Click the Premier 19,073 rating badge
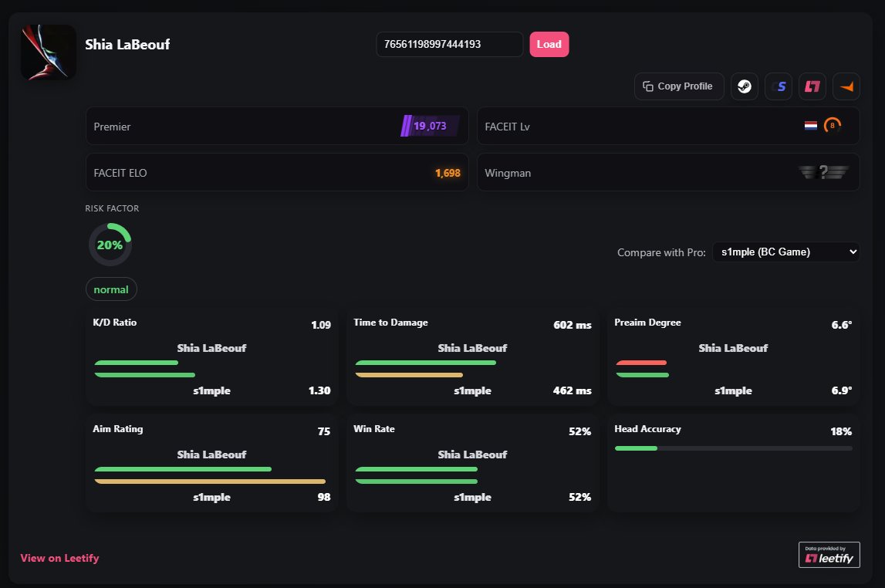Viewport: 885px width, 588px height. click(430, 126)
